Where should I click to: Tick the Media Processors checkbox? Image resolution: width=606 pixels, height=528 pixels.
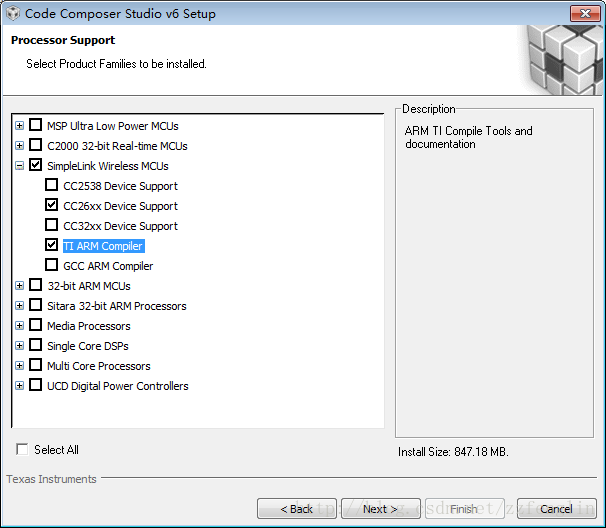[36, 325]
